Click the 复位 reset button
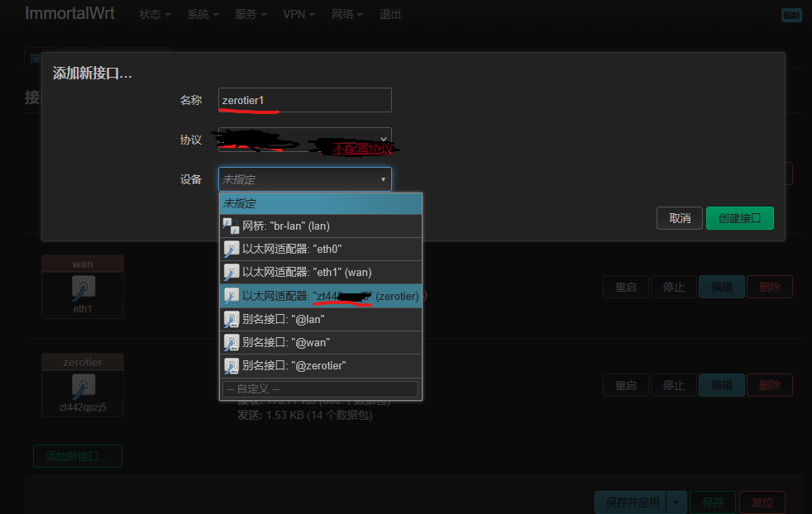Viewport: 812px width, 514px height. point(762,502)
